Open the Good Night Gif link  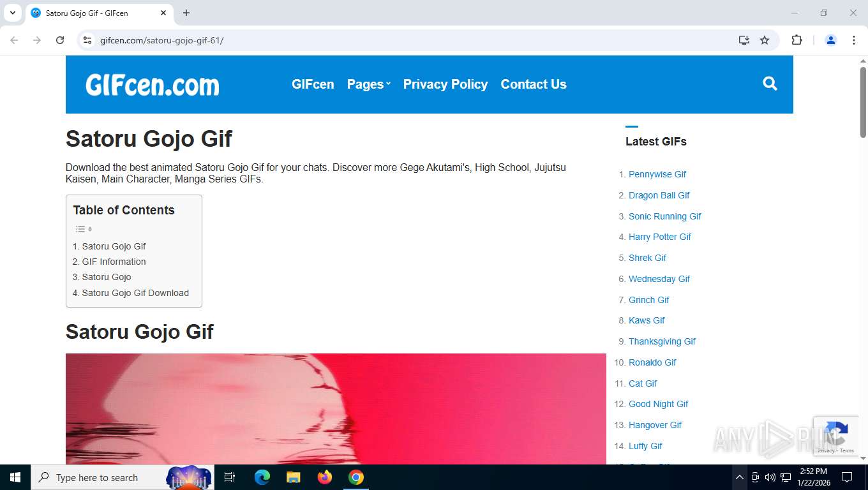coord(659,404)
